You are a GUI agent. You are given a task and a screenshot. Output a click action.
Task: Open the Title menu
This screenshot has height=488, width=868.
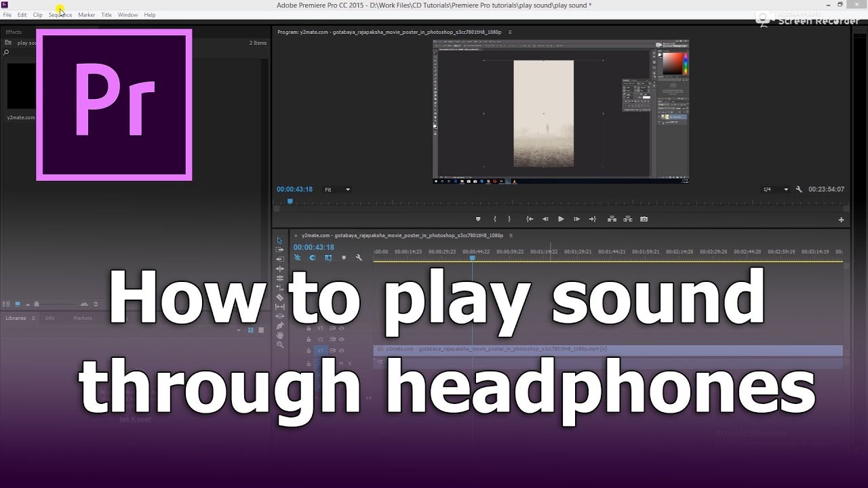click(x=106, y=14)
